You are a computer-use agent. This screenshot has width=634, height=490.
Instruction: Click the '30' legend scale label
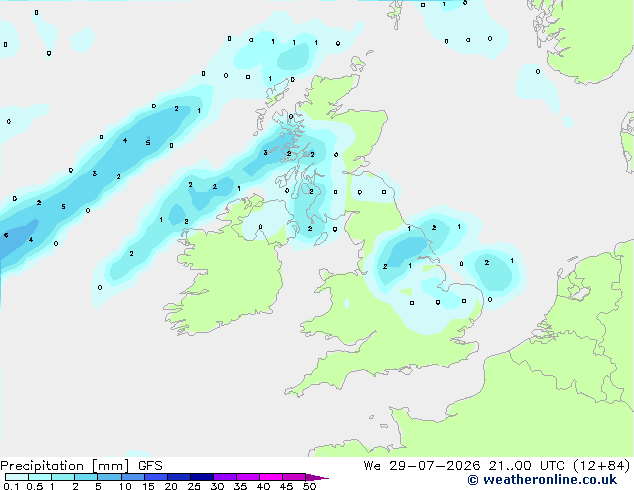[217, 486]
